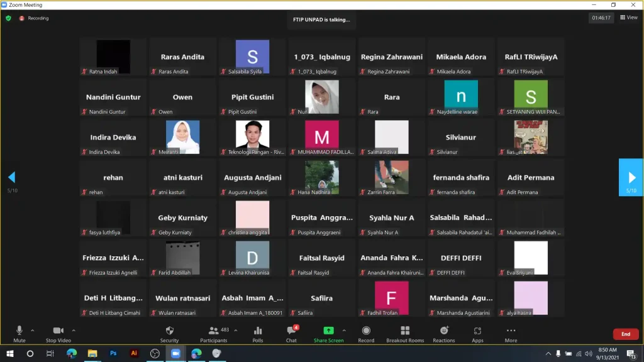This screenshot has height=362, width=644.
Task: Open video options arrow next to Stop Video
Action: pyautogui.click(x=74, y=331)
